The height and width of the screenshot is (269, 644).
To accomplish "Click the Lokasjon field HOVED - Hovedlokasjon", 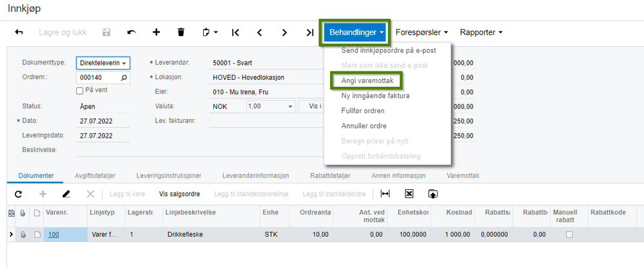I will click(x=267, y=77).
